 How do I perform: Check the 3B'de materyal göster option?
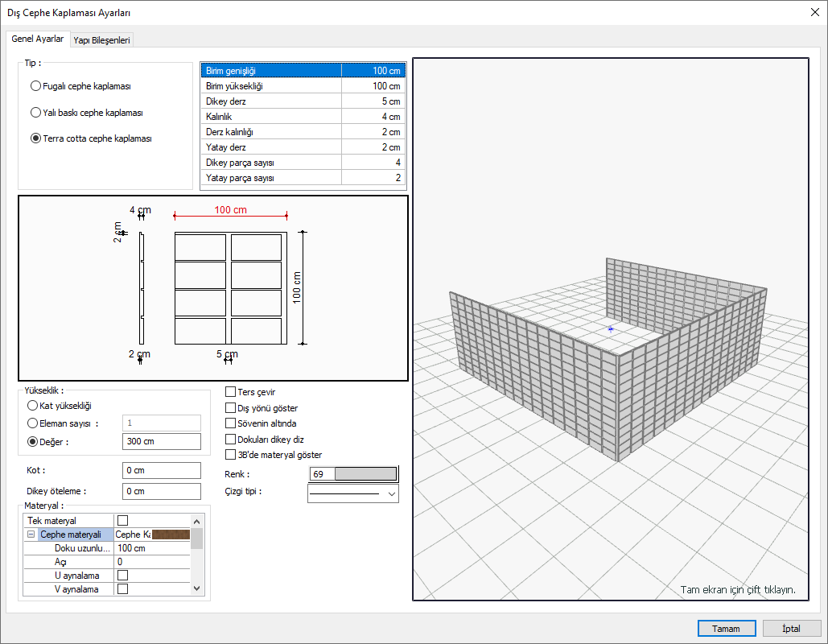pyautogui.click(x=231, y=455)
